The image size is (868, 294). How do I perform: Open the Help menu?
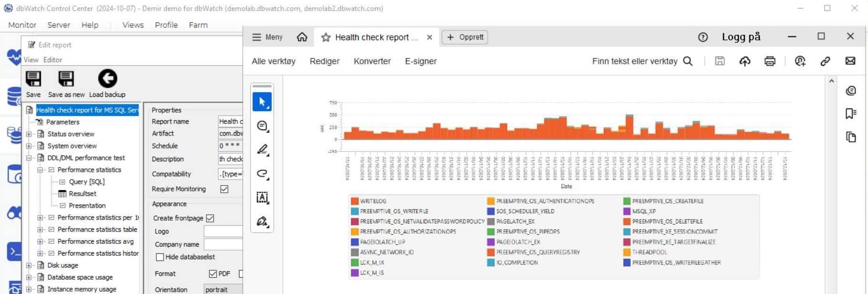90,25
